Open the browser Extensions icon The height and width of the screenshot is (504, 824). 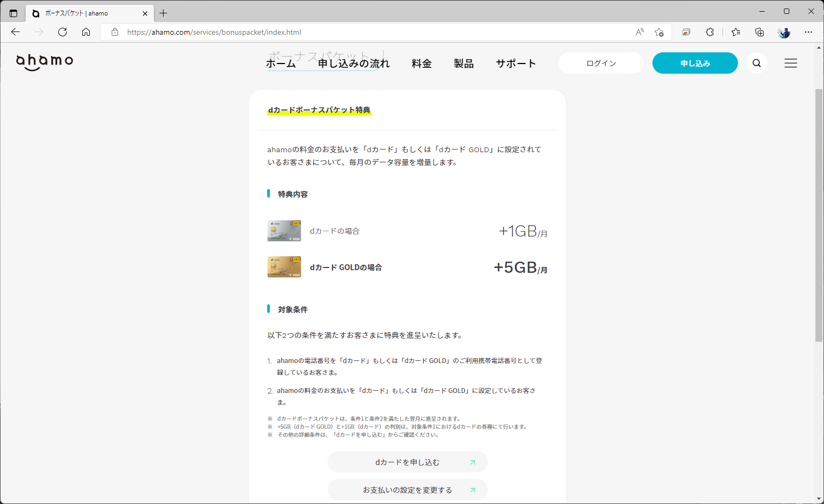point(710,32)
